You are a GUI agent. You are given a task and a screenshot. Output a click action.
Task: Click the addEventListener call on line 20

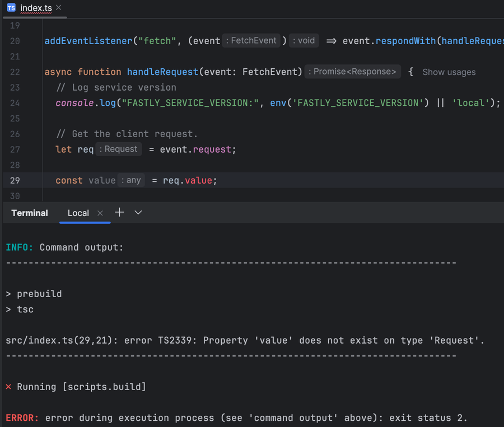click(88, 41)
